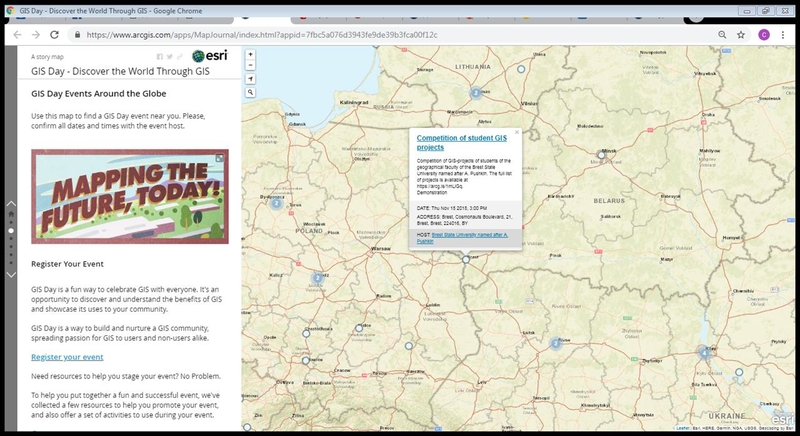Viewport: 800px width, 436px height.
Task: Select the Brest event marker below the popup
Action: click(x=466, y=260)
